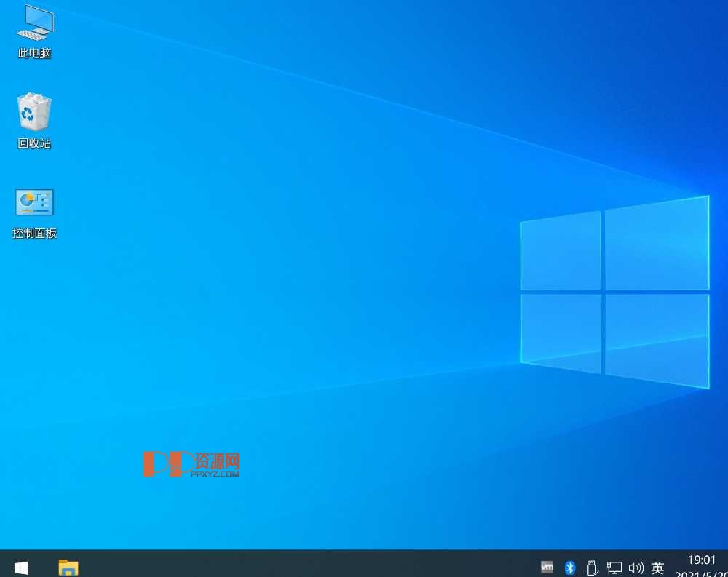Open File Explorer from the taskbar

pyautogui.click(x=68, y=567)
